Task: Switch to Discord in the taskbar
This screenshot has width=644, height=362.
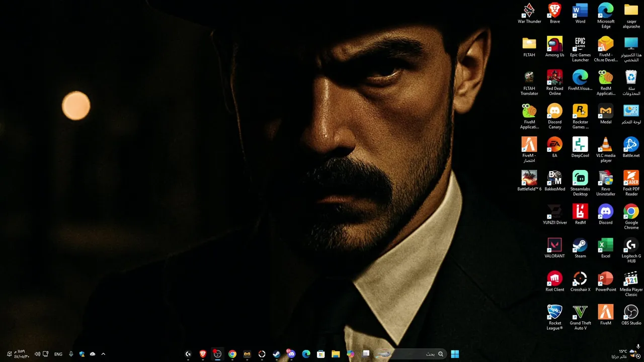Action: 291,354
